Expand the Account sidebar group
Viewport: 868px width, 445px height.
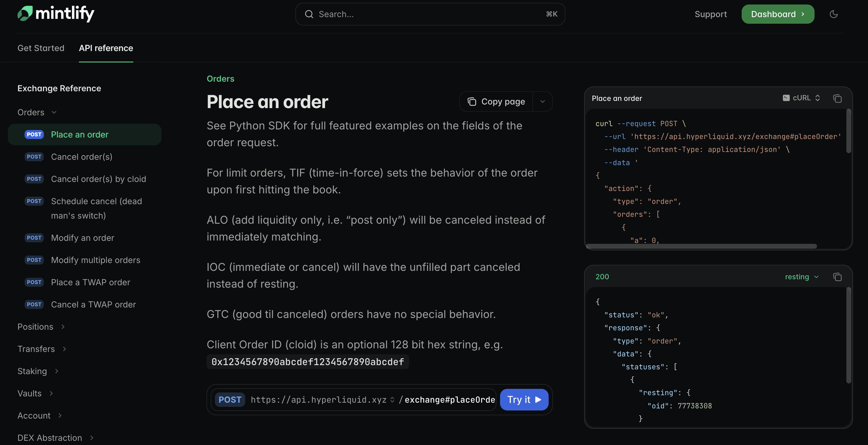coord(40,416)
